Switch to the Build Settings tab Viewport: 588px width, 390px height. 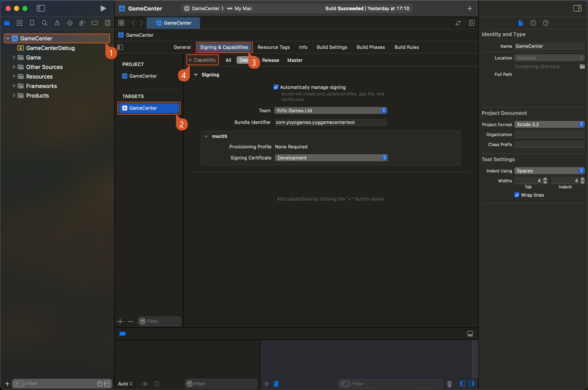(x=332, y=47)
